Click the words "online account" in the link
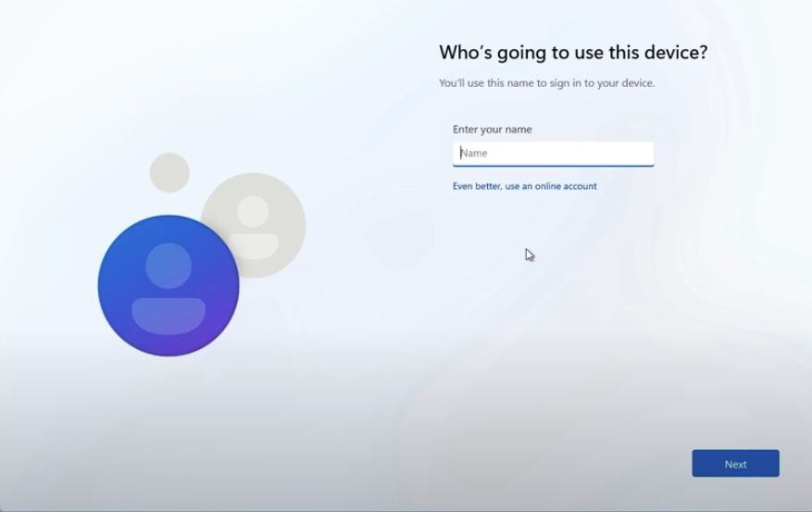812x512 pixels. 565,186
